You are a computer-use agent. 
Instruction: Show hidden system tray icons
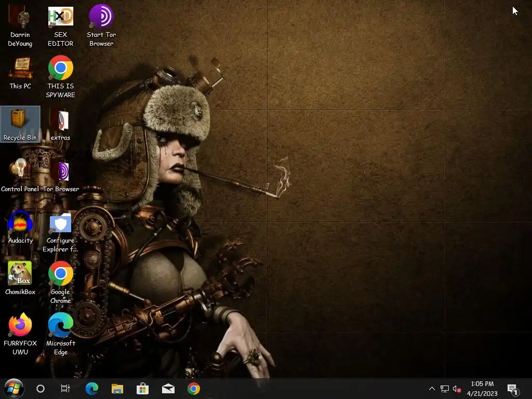tap(432, 389)
